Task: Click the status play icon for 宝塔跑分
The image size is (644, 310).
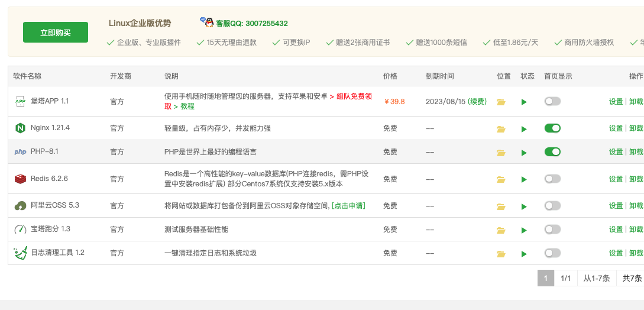Action: tap(524, 230)
